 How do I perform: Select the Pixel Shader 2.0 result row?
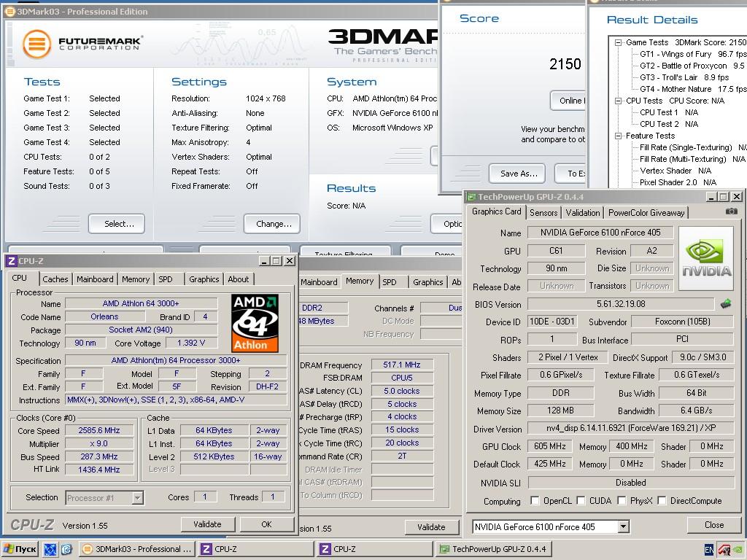coord(678,182)
